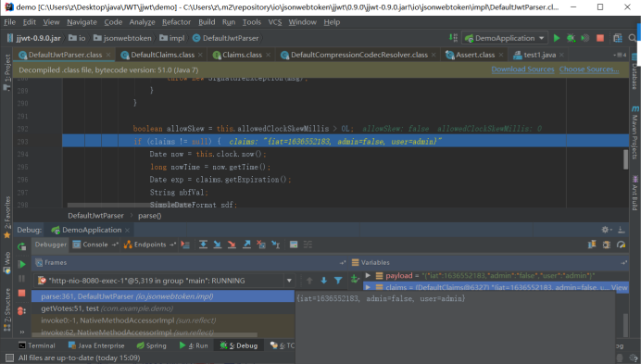Click the Debug bug icon in top toolbar
Viewport: 641px width, 364px height.
[x=571, y=38]
